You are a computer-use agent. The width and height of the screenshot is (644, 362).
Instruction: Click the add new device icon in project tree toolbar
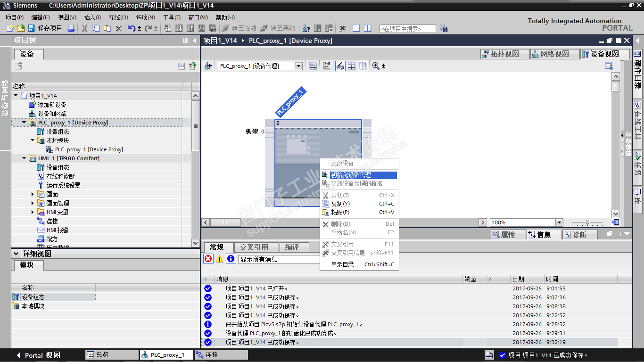click(x=18, y=66)
